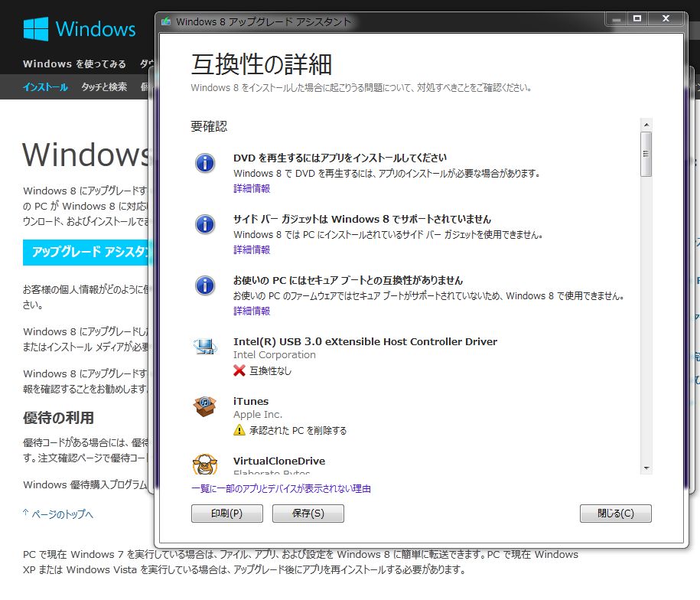
Task: Click the DVD playback info icon
Action: tap(205, 163)
